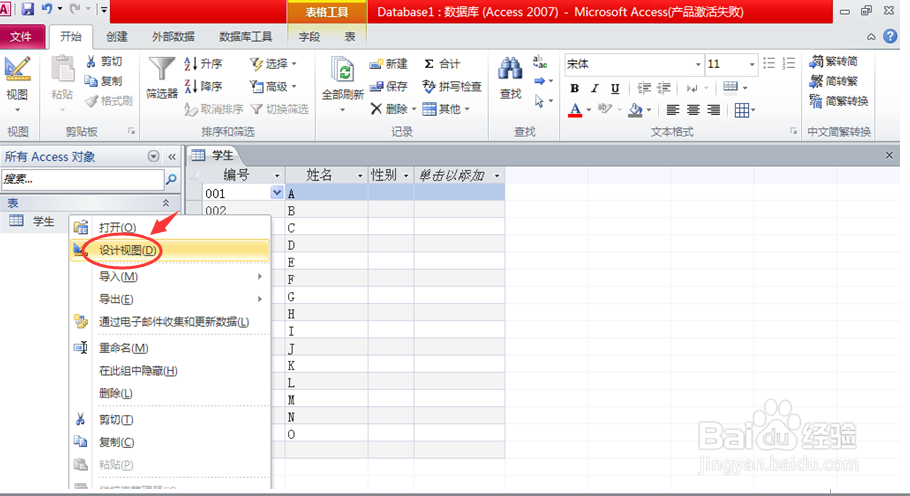Align text left in text format group

673,110
